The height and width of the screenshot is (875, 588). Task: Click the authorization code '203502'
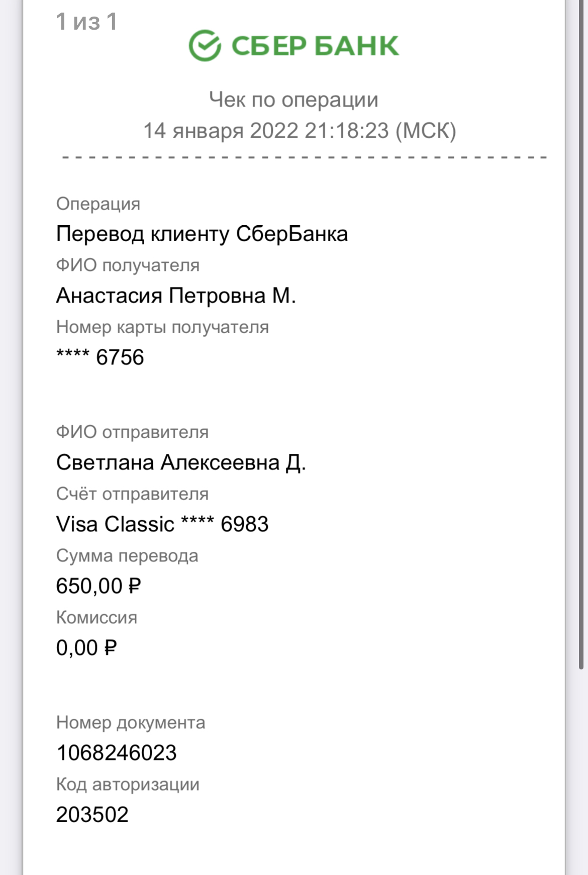[92, 815]
